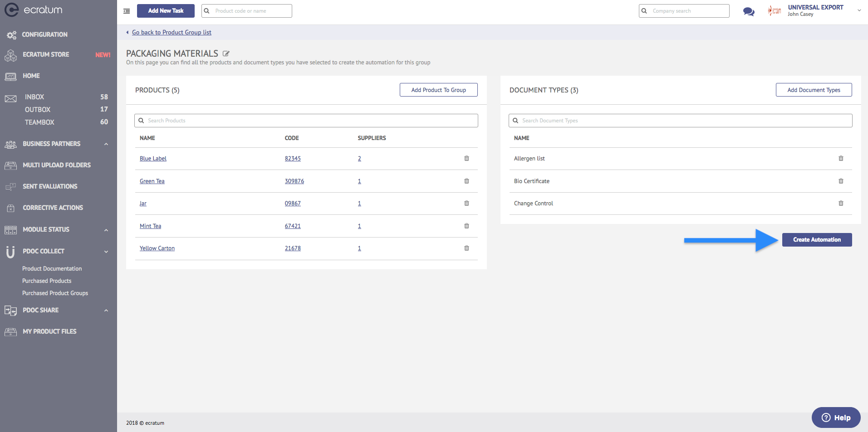Open product code 67421 link
The width and height of the screenshot is (868, 432).
coord(293,226)
